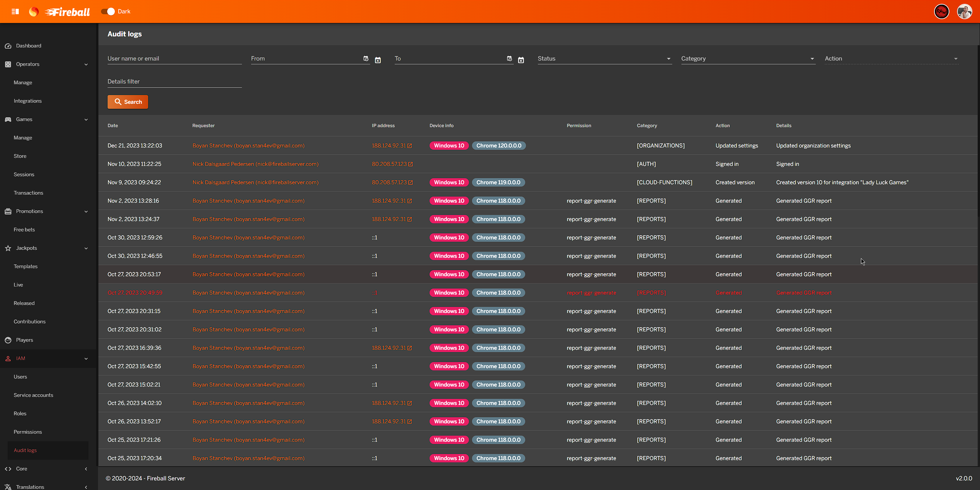
Task: Open the calendar picker icon in the From field
Action: [x=366, y=59]
